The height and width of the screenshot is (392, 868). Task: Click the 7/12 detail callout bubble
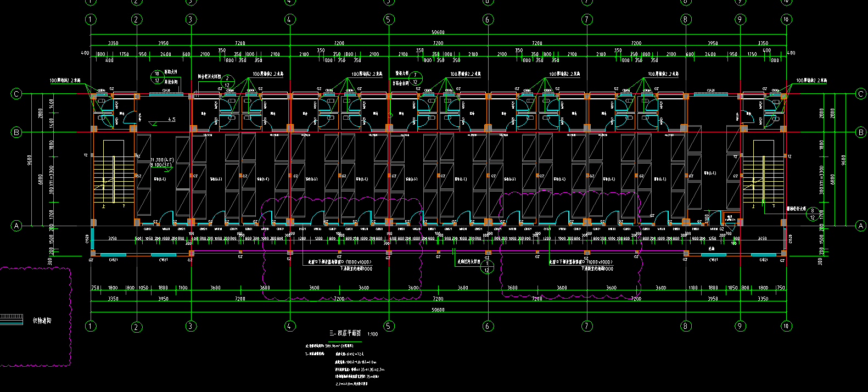point(415,79)
